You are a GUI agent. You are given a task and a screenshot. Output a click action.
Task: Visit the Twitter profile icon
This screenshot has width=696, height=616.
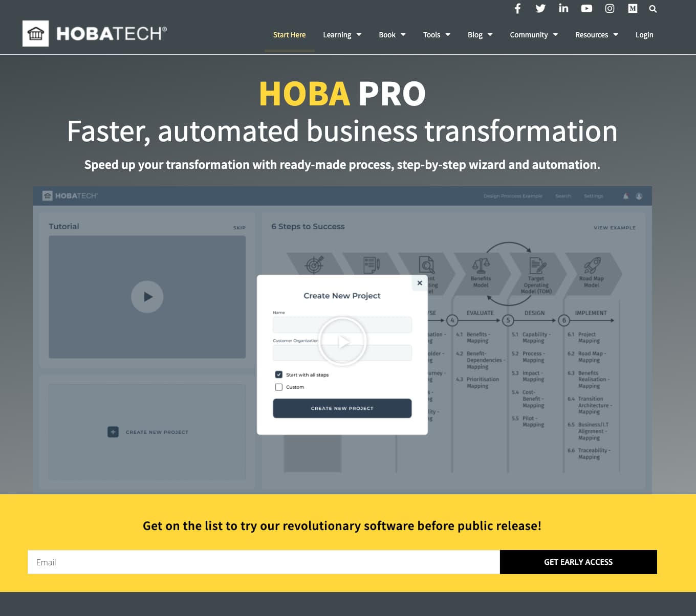click(540, 9)
